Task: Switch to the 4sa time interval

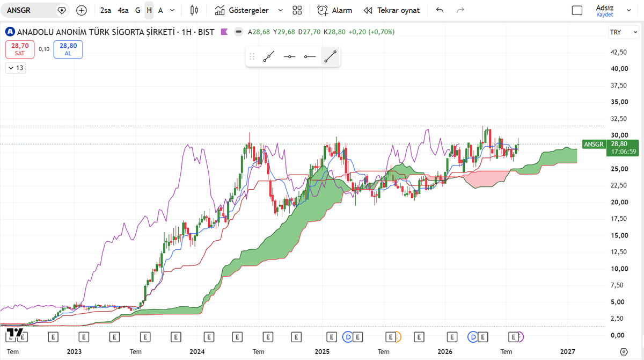Action: pyautogui.click(x=123, y=10)
